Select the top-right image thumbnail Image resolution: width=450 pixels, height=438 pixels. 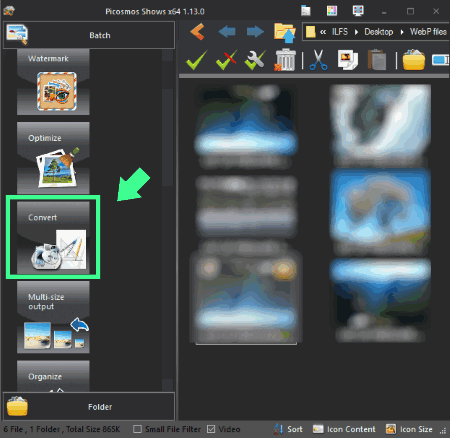click(x=380, y=125)
